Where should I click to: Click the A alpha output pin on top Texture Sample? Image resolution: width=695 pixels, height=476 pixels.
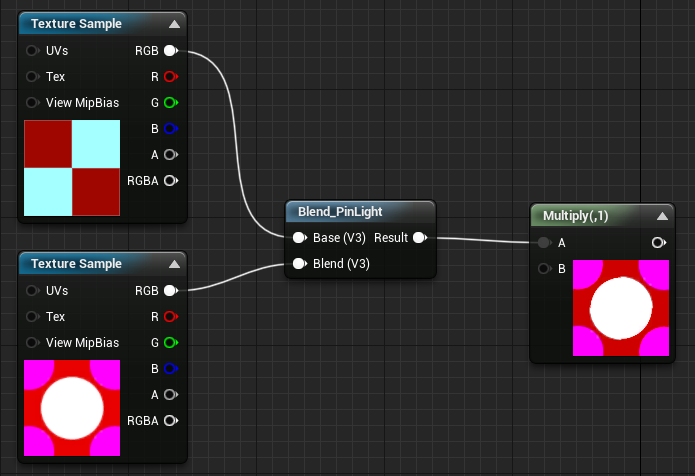tap(171, 155)
